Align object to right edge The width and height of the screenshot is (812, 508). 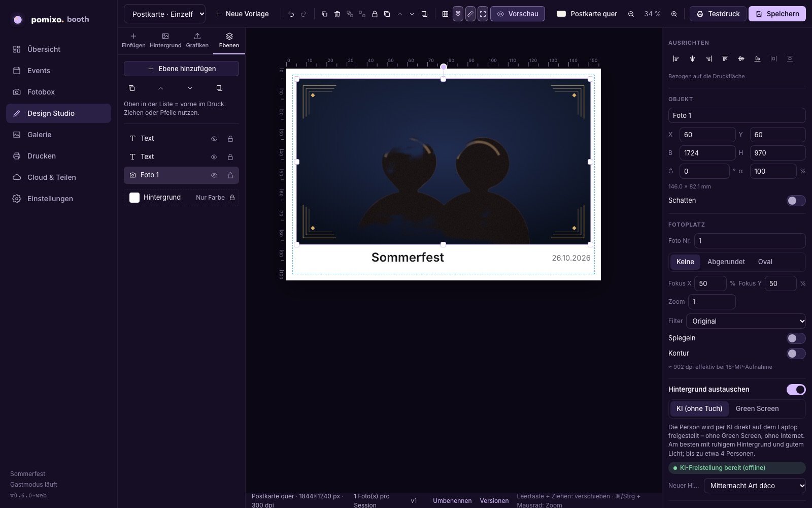pyautogui.click(x=708, y=59)
